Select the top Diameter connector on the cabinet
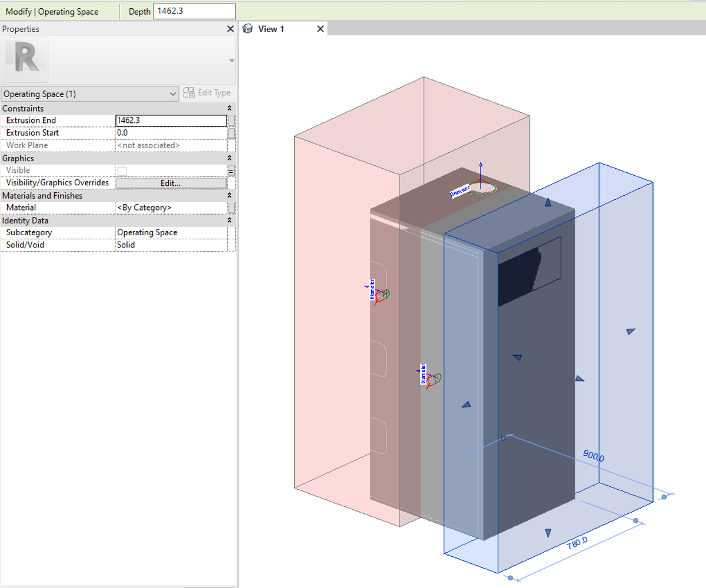This screenshot has height=588, width=706. 481,188
